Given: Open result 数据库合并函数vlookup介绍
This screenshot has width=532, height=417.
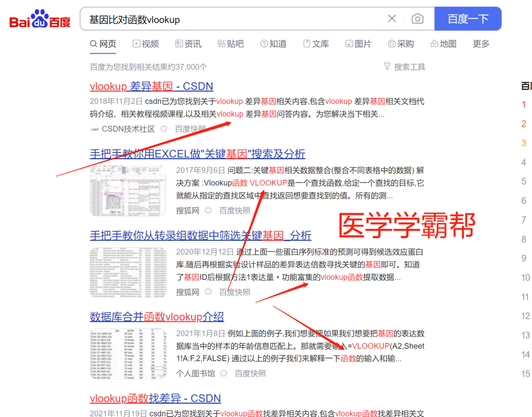Looking at the screenshot, I should (x=157, y=317).
